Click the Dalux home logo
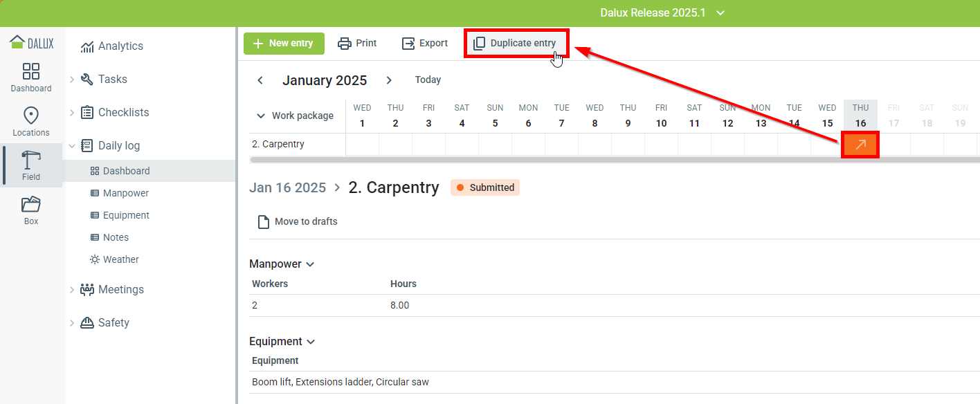The height and width of the screenshot is (404, 980). point(31,43)
